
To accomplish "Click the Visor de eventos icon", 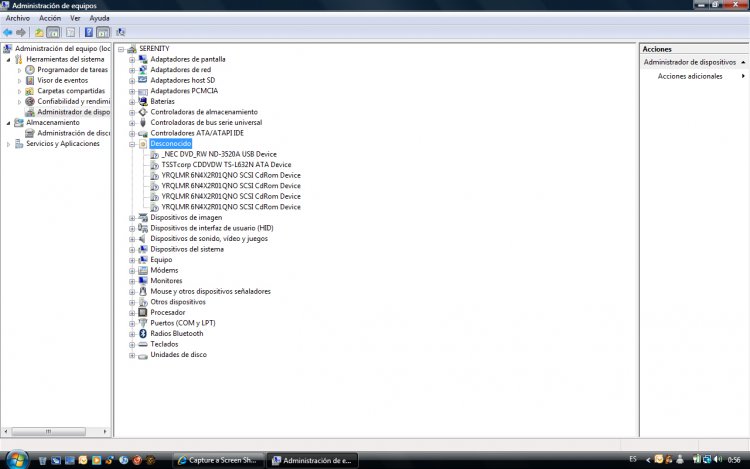I will click(x=30, y=80).
